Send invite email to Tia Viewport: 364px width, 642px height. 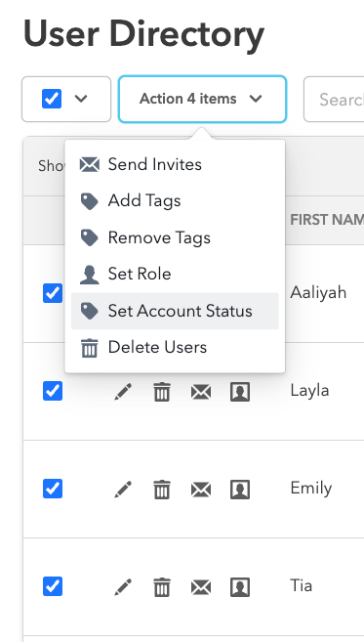coord(201,587)
